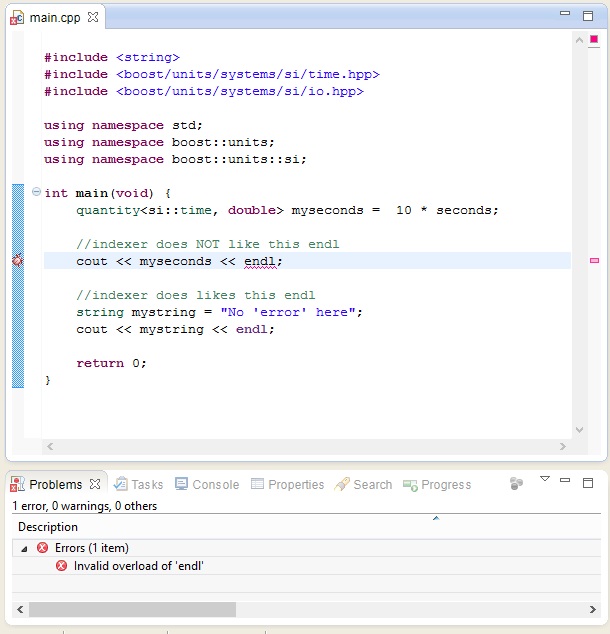Click the Problems horizontal scrollbar thumb

coord(132,609)
